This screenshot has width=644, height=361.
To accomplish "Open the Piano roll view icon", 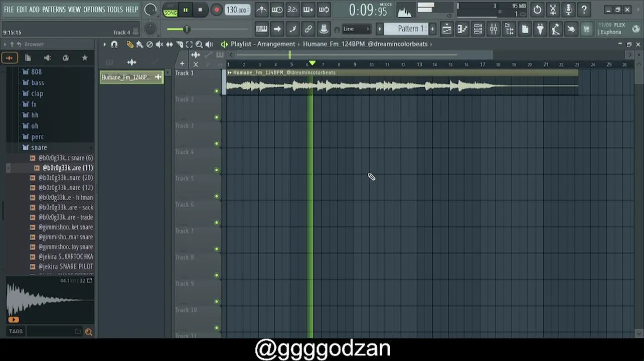I will coord(462,29).
